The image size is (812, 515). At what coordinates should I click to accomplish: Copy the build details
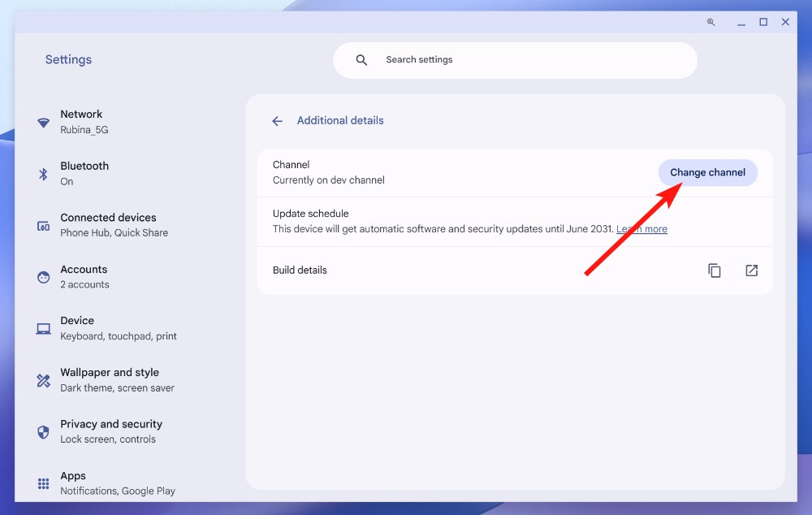click(715, 270)
